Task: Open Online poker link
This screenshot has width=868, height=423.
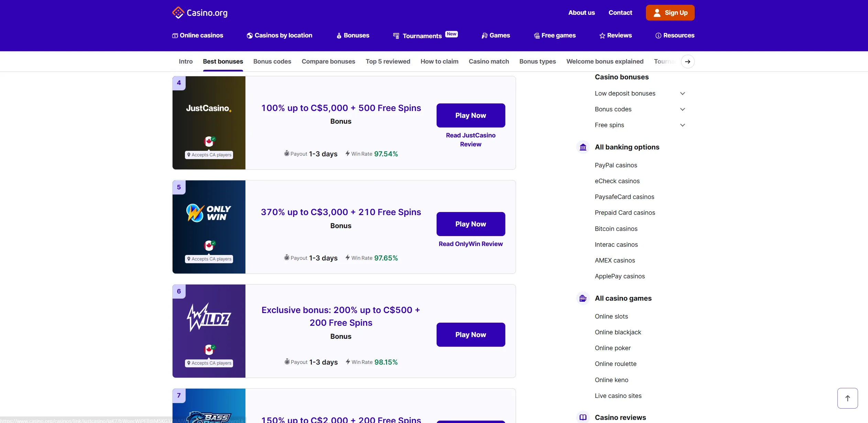Action: tap(613, 348)
